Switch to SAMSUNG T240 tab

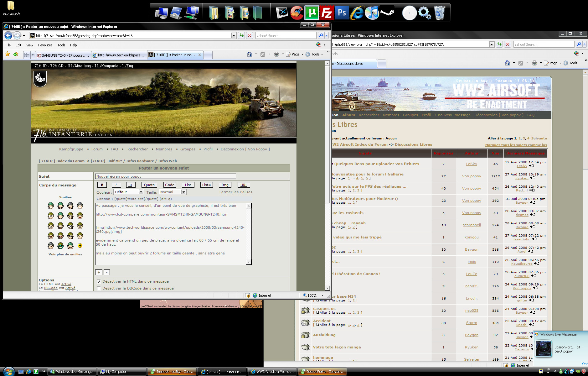pos(63,55)
